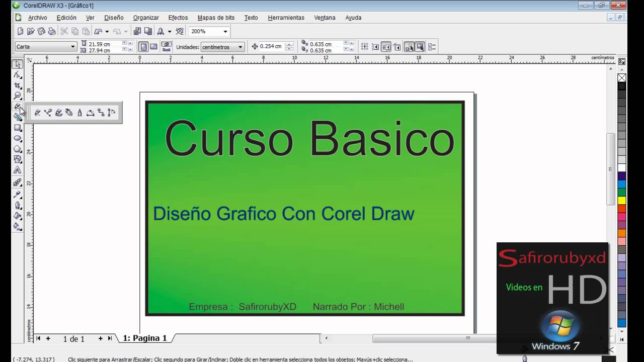Open the Archivo menu

(x=37, y=18)
